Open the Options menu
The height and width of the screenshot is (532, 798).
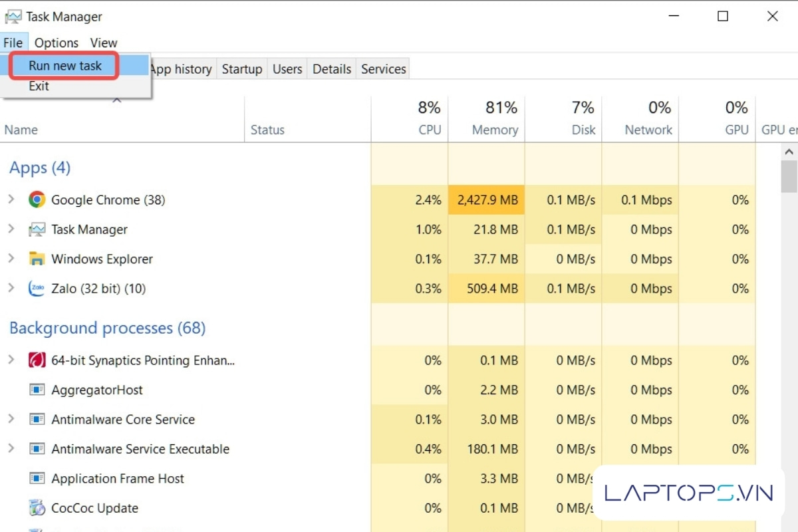tap(57, 43)
